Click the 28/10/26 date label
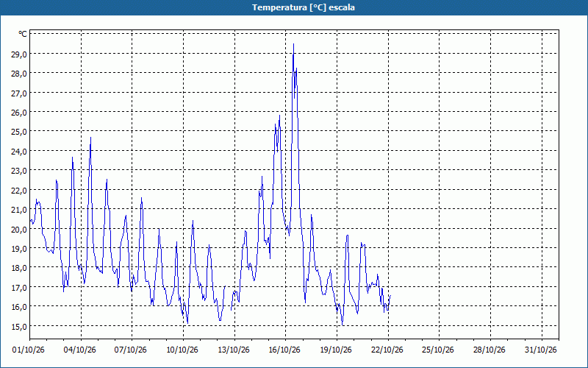The height and width of the screenshot is (368, 588). point(490,350)
